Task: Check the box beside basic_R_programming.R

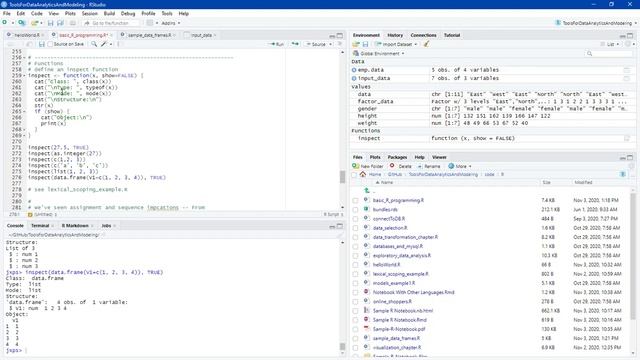Action: tap(355, 200)
